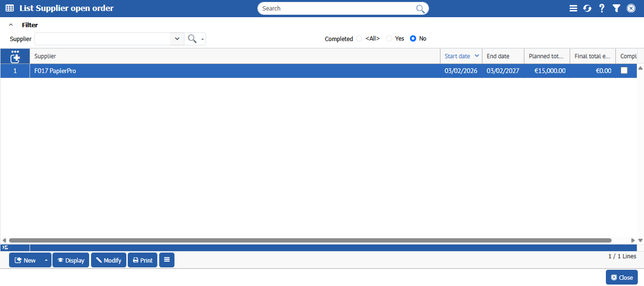Collapse the Filter section chevron
Screen dimensions: 644x286
[11, 25]
